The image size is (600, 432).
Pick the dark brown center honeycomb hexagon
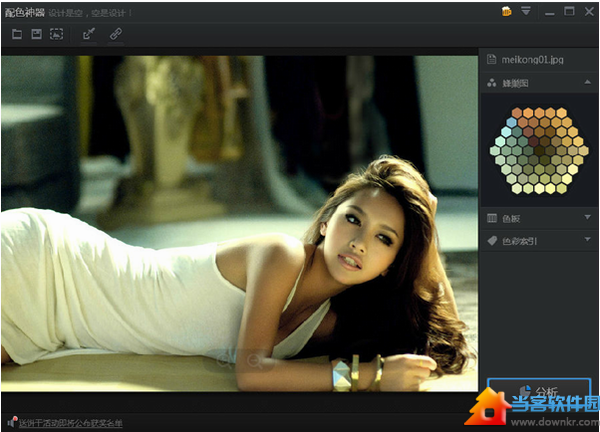(540, 150)
